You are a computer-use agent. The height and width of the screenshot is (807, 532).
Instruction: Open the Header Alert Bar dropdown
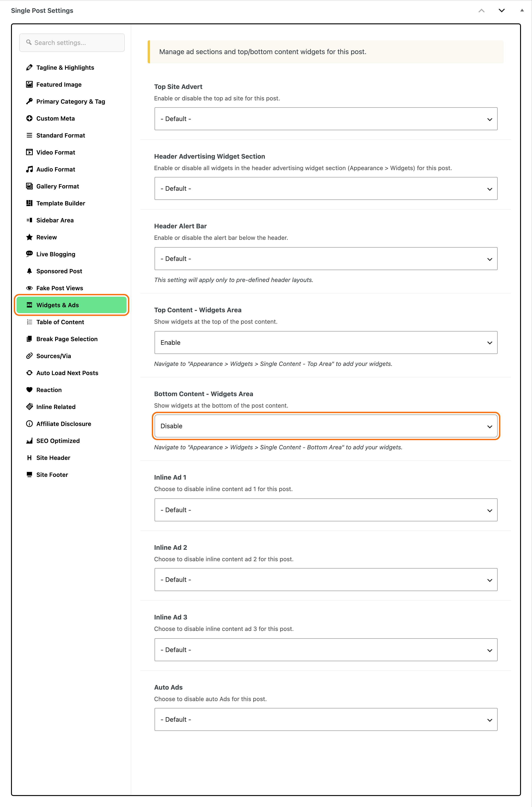click(326, 259)
